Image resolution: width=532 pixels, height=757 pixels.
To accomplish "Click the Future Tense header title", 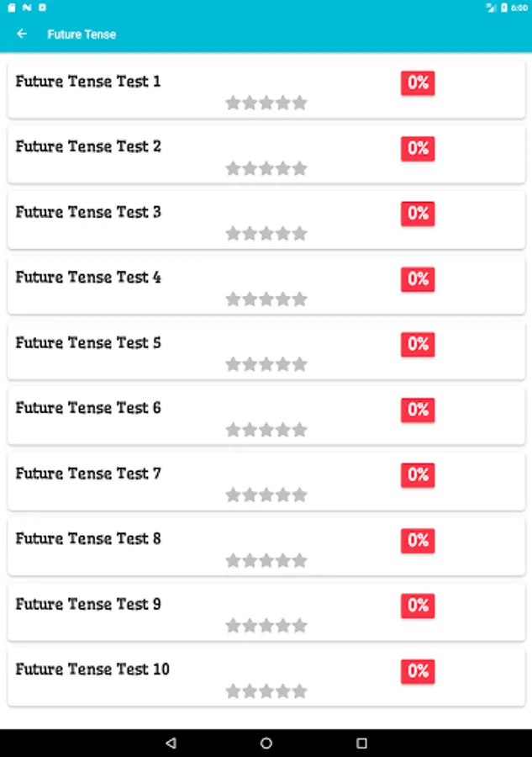I will point(82,34).
